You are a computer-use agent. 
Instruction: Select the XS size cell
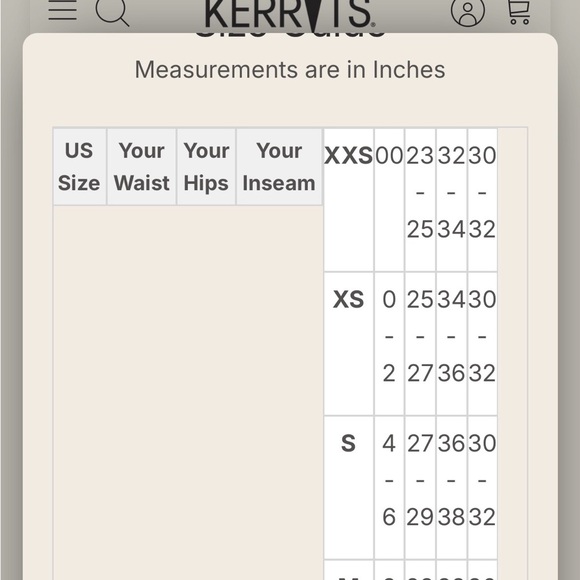pyautogui.click(x=349, y=344)
